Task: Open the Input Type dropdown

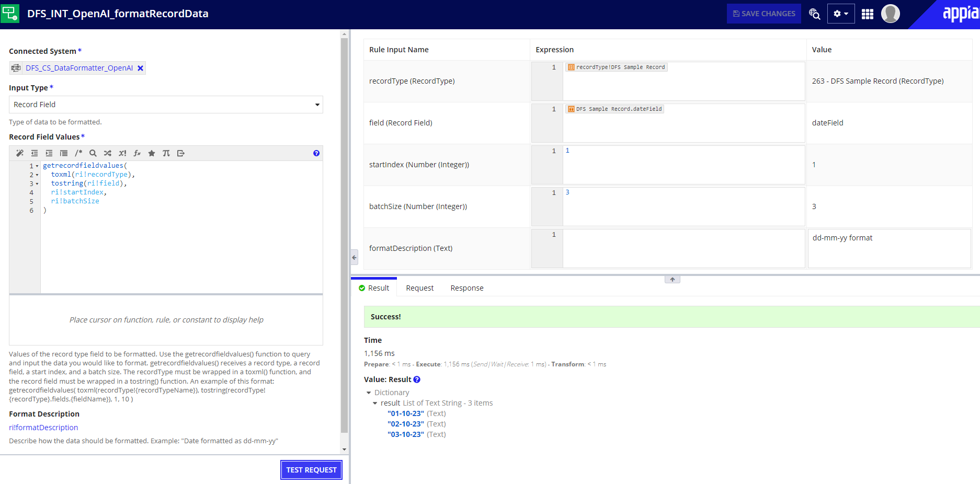Action: click(166, 105)
